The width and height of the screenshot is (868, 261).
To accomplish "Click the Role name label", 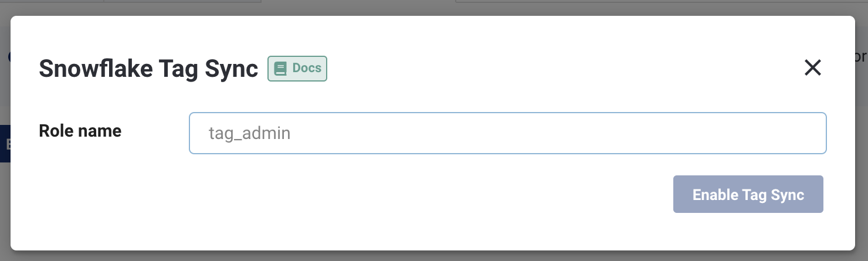I will (80, 131).
